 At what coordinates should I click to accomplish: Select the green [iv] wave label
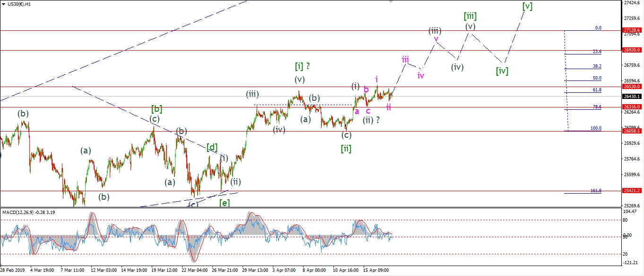tap(502, 71)
